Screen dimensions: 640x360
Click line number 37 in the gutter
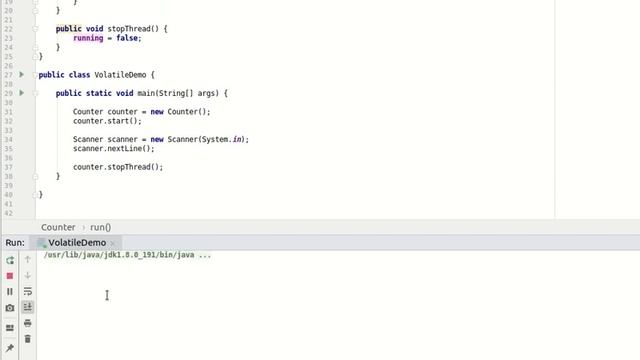tap(9, 167)
